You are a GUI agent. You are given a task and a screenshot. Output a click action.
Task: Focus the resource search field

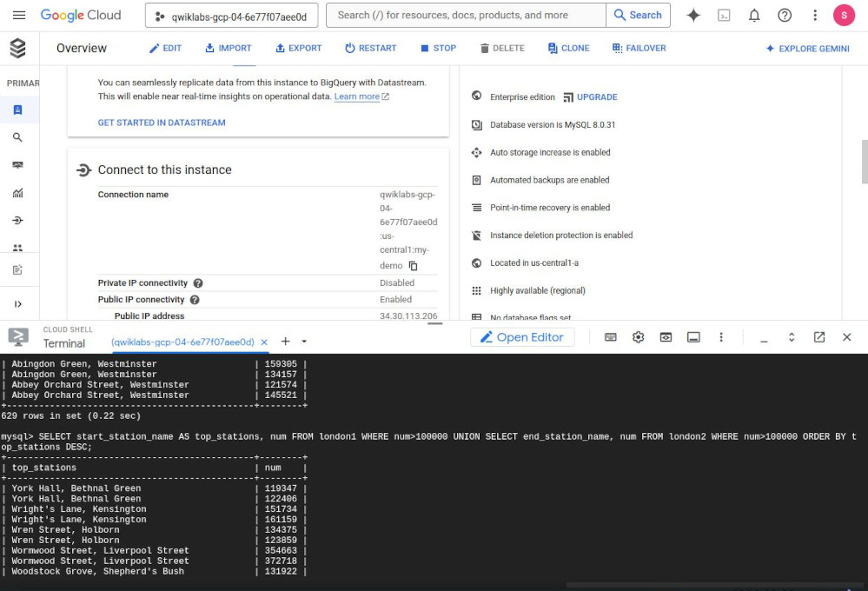pyautogui.click(x=466, y=16)
